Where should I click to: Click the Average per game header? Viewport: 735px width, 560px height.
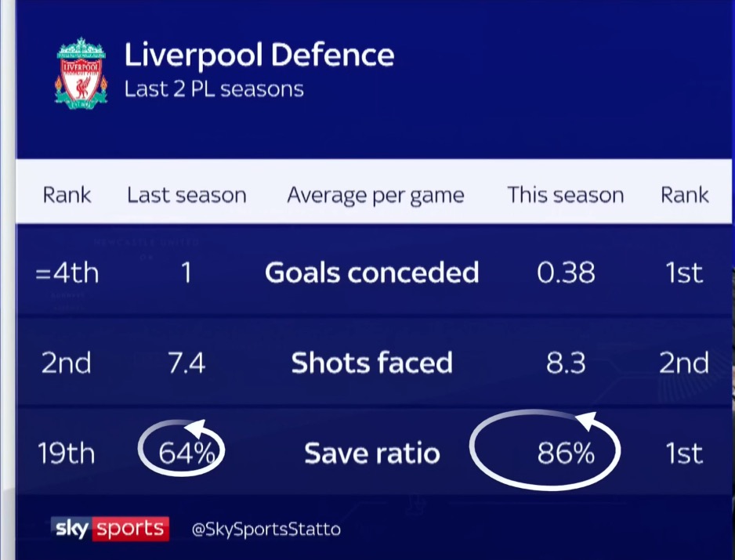375,196
